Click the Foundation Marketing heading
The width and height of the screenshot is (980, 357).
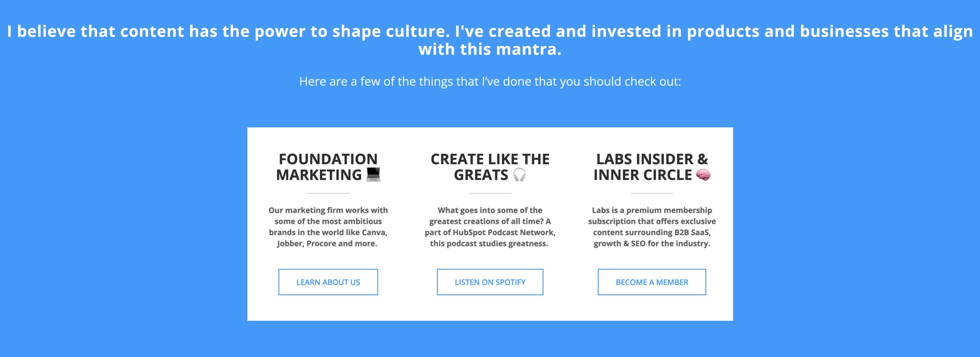[328, 167]
